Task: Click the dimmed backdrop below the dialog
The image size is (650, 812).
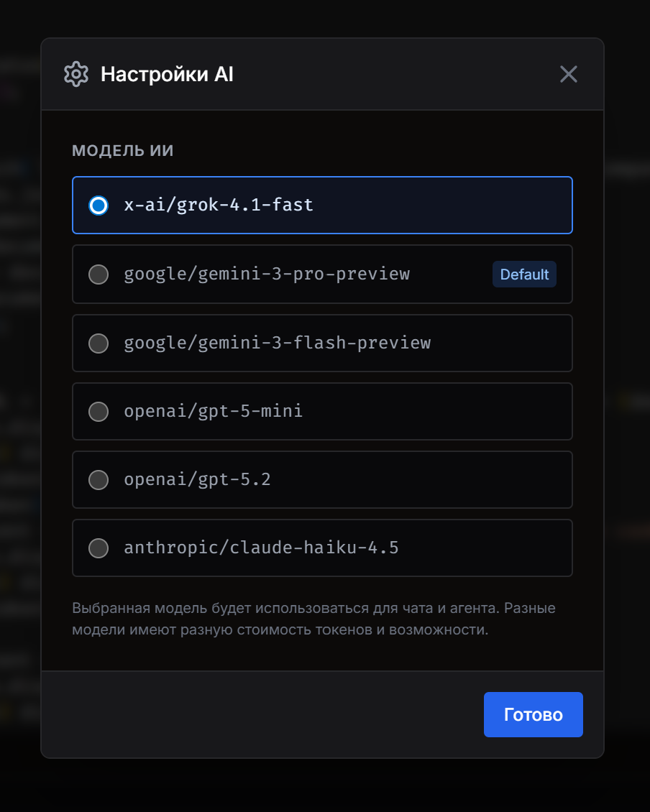Action: point(324,787)
